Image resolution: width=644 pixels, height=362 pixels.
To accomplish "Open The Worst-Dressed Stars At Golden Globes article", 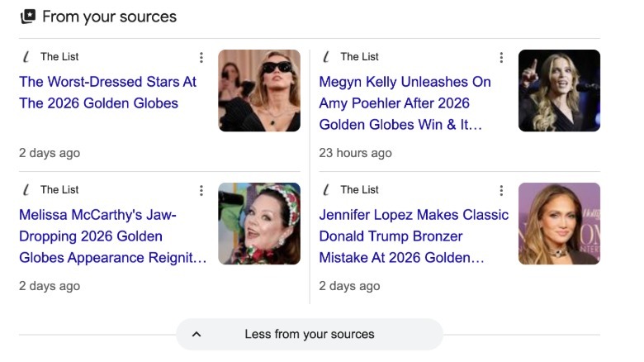I will coord(107,93).
